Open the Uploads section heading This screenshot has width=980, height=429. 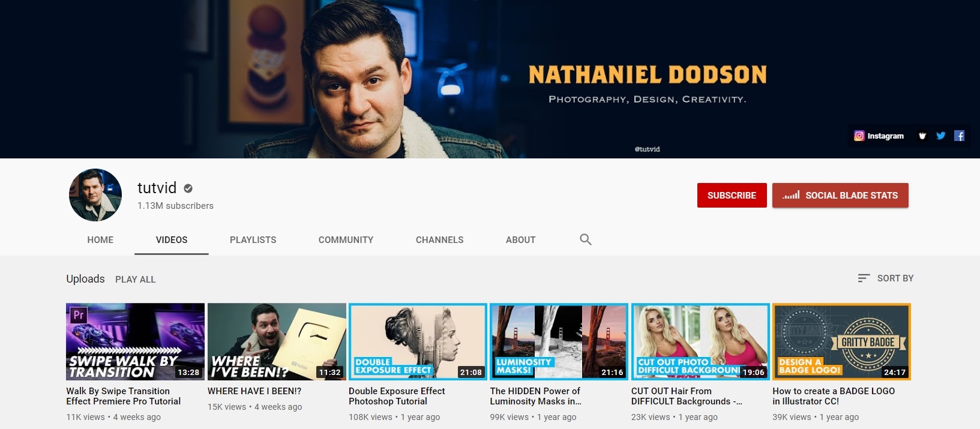click(x=85, y=278)
